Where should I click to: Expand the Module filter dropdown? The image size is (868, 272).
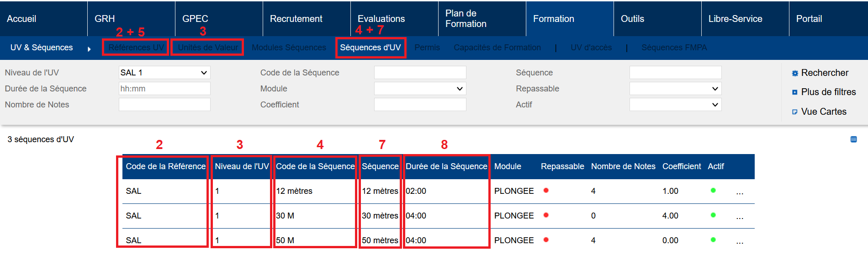[420, 89]
